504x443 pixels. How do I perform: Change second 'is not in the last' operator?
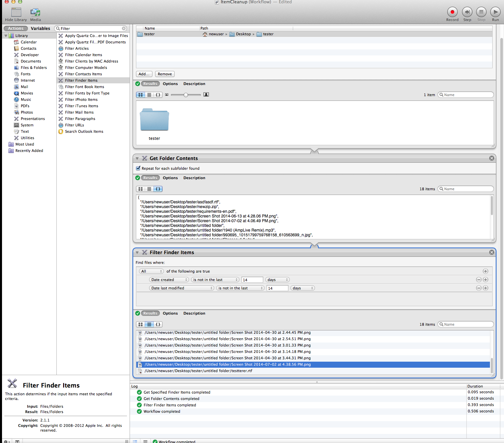pos(240,288)
